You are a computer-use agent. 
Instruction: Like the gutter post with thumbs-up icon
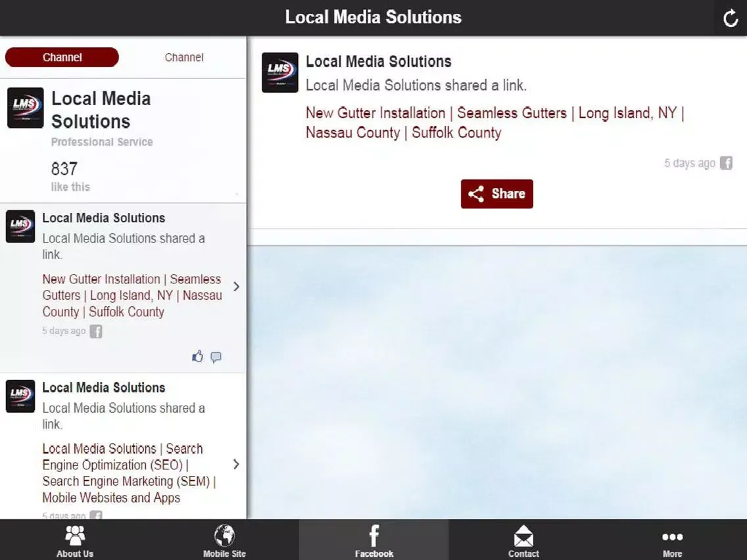(198, 356)
